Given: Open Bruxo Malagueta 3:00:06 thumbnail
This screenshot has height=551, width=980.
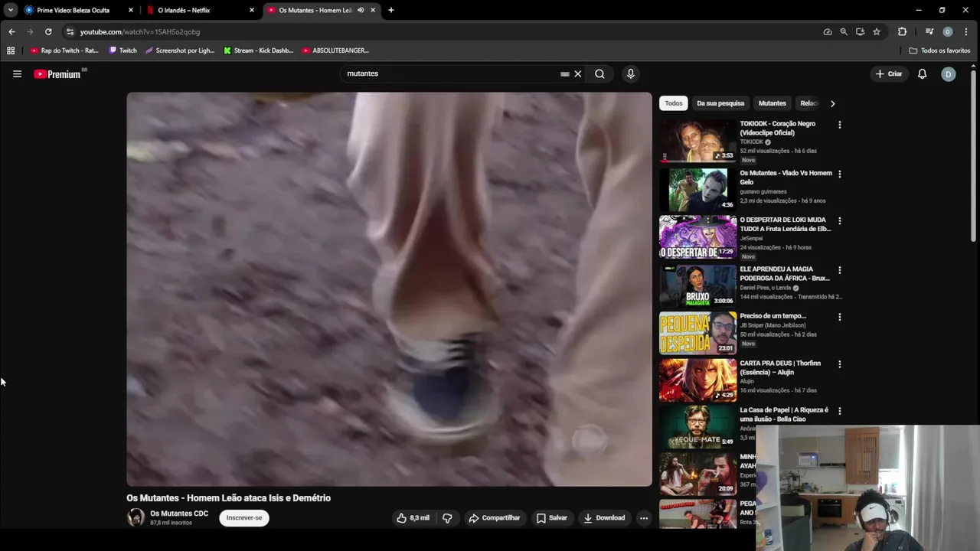Looking at the screenshot, I should point(697,285).
